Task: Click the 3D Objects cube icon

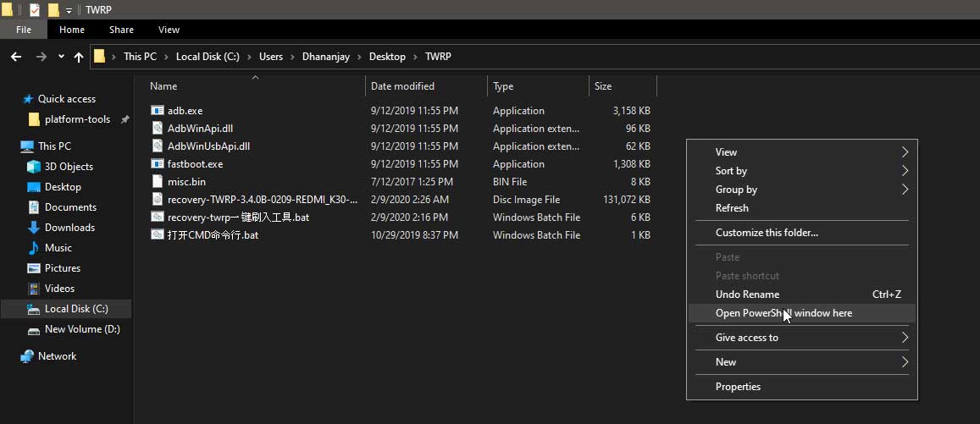Action: click(34, 167)
